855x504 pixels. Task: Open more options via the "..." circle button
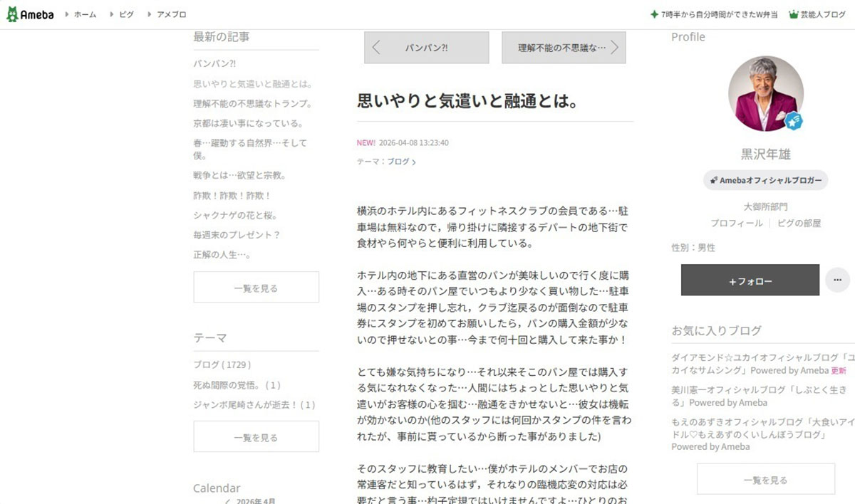tap(837, 280)
